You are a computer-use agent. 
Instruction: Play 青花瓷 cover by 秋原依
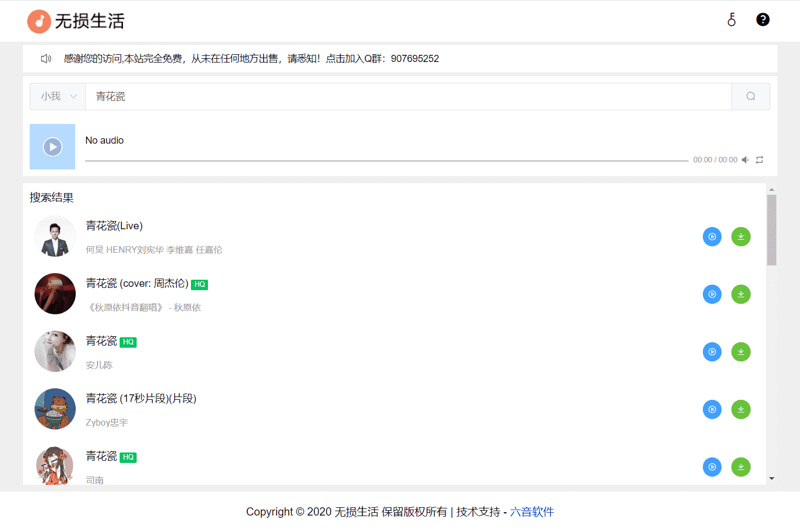[712, 295]
